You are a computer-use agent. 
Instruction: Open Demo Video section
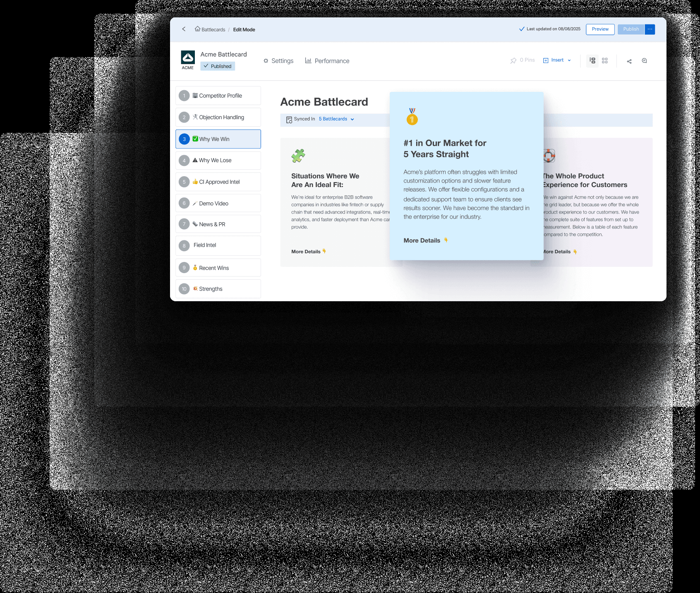tap(218, 203)
